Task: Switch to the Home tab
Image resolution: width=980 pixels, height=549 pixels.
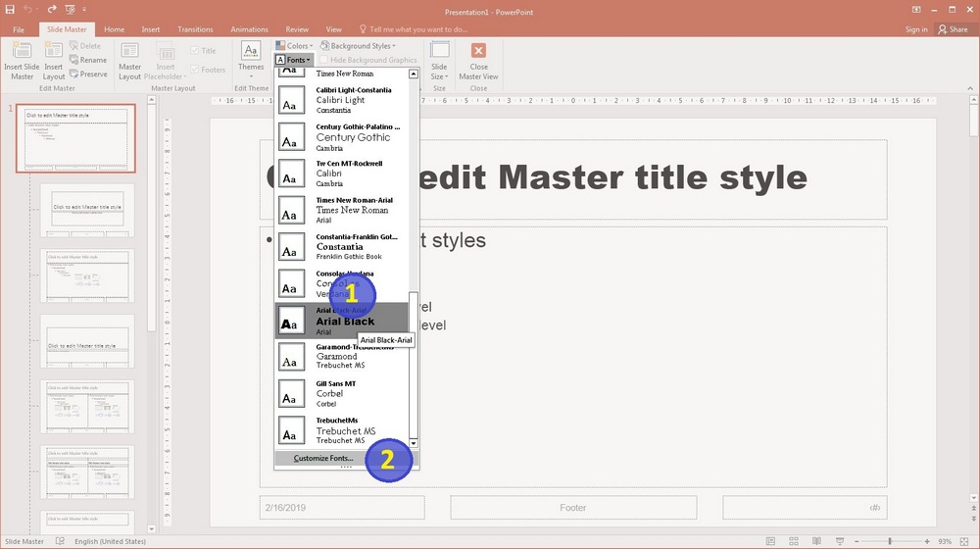Action: coord(114,29)
